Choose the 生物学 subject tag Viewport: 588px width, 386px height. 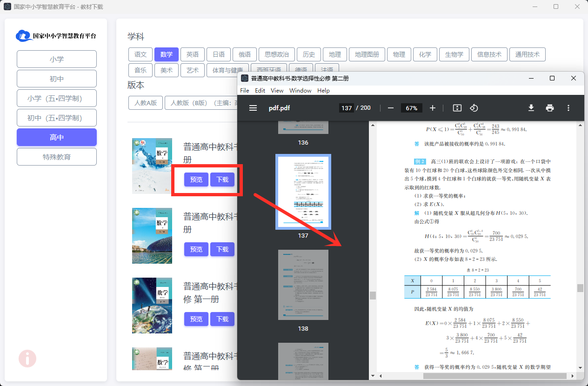[x=454, y=54]
